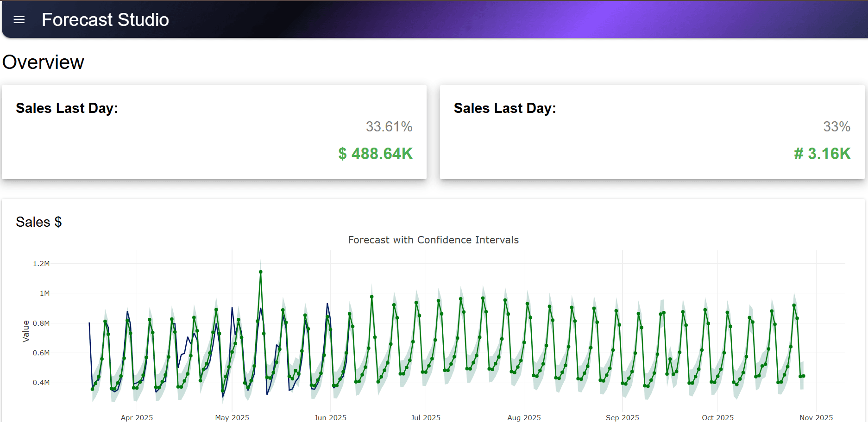868x422 pixels.
Task: Click the 33.61% change indicator
Action: point(389,126)
